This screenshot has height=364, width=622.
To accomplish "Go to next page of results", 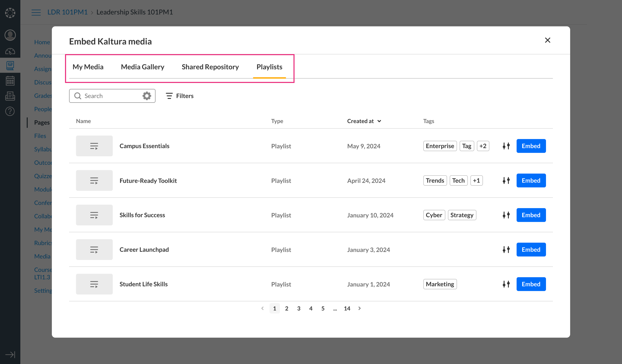I will point(359,308).
